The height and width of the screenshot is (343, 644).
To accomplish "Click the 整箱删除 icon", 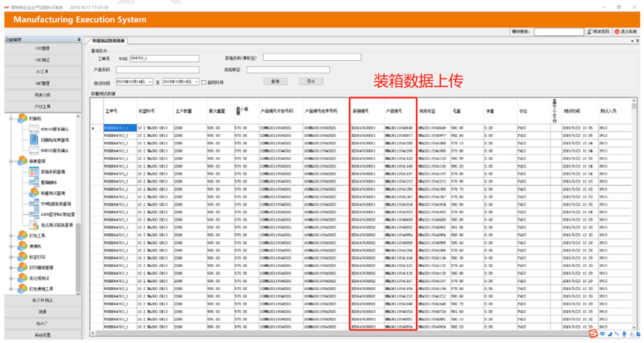I will tap(34, 183).
